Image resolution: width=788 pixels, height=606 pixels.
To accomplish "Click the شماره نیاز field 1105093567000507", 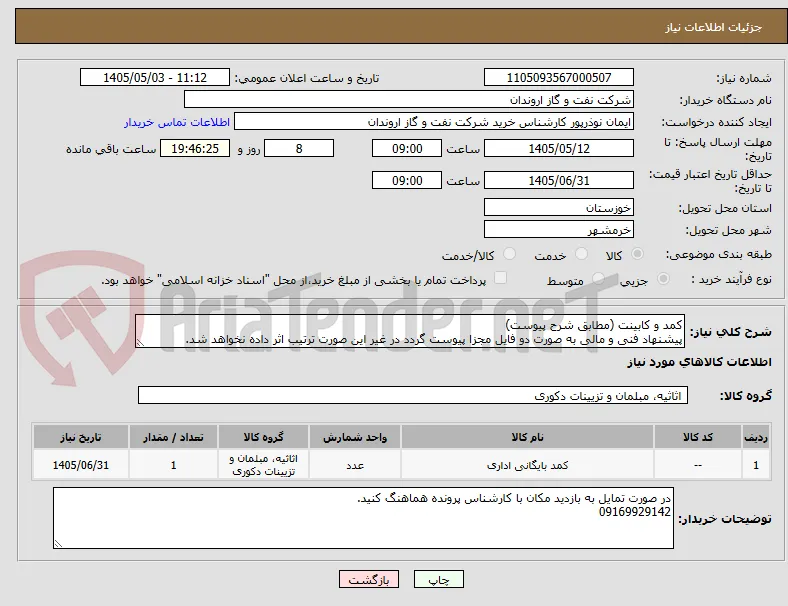I will click(x=558, y=77).
